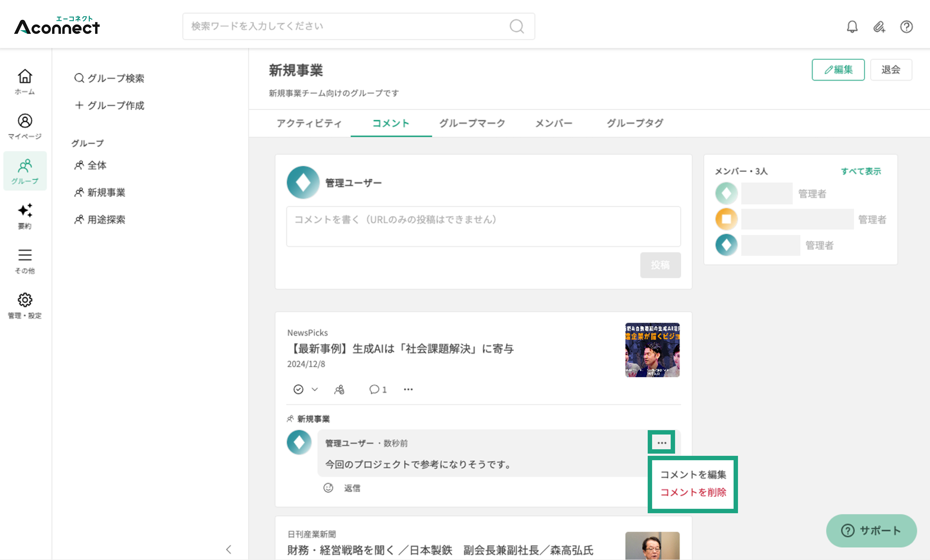The width and height of the screenshot is (930, 560).
Task: Open the help question mark icon
Action: [x=906, y=26]
